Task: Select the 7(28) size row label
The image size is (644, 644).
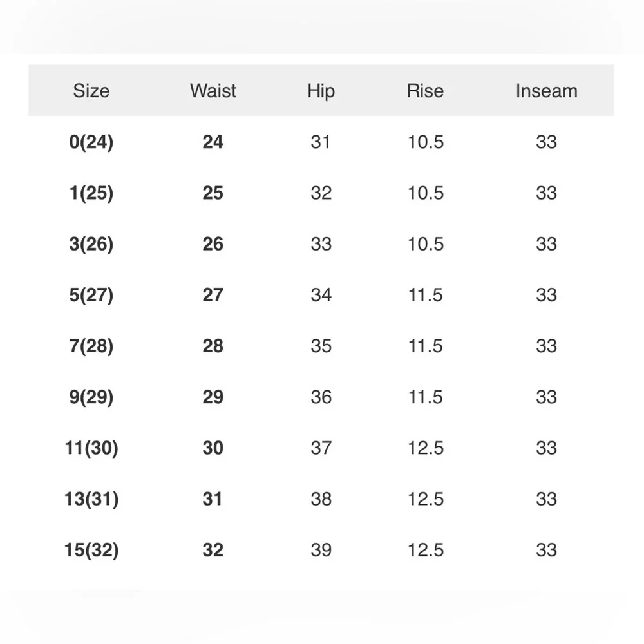Action: click(91, 346)
